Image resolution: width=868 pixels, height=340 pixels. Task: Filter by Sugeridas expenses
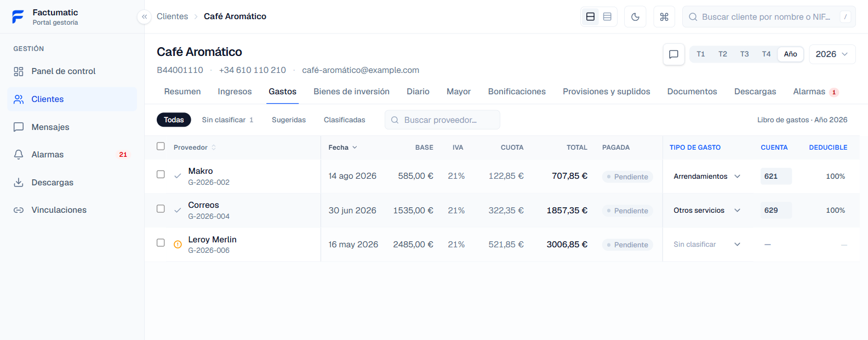tap(289, 120)
